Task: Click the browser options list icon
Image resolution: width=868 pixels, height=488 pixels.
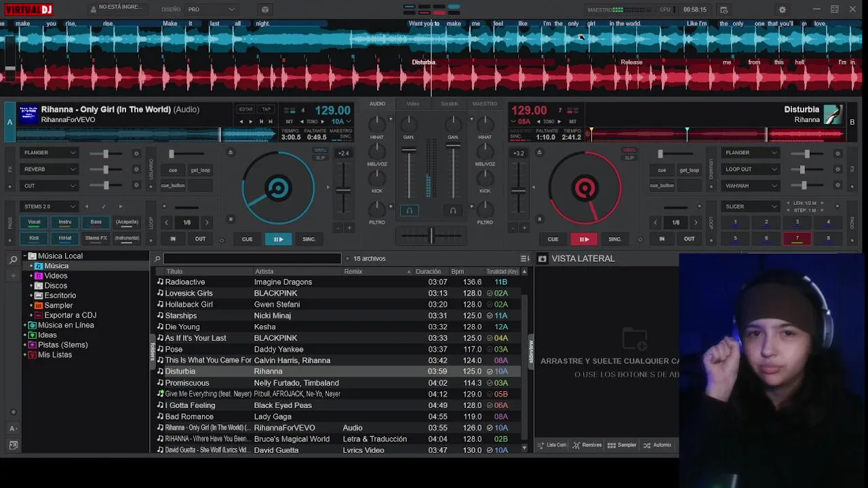Action: 524,258
